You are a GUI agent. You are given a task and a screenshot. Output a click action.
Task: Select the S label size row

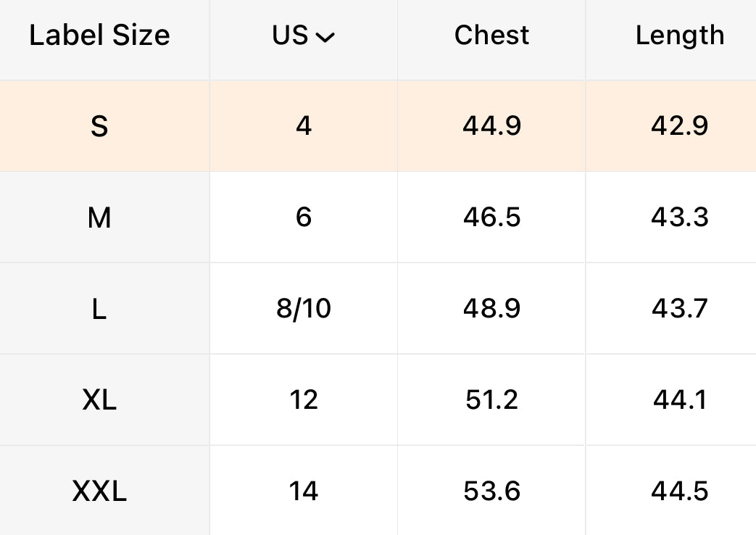(x=99, y=126)
